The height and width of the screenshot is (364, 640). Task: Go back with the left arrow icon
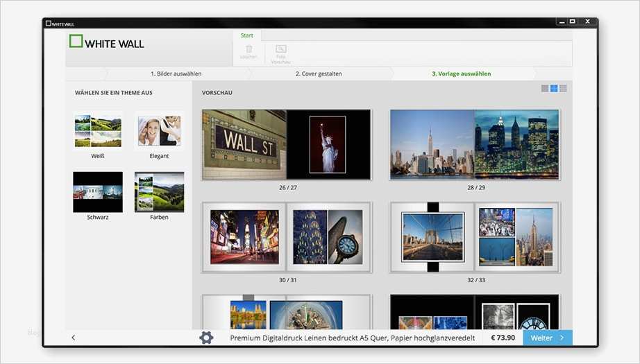click(74, 338)
